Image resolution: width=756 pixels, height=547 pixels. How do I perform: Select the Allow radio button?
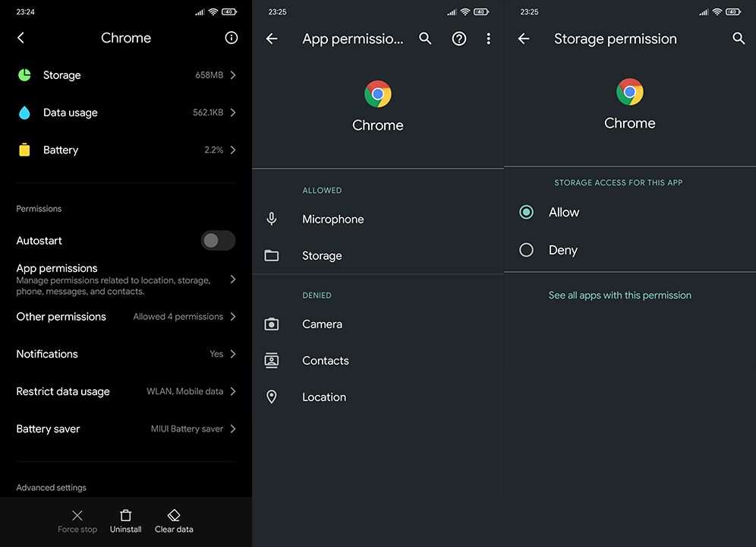click(526, 212)
